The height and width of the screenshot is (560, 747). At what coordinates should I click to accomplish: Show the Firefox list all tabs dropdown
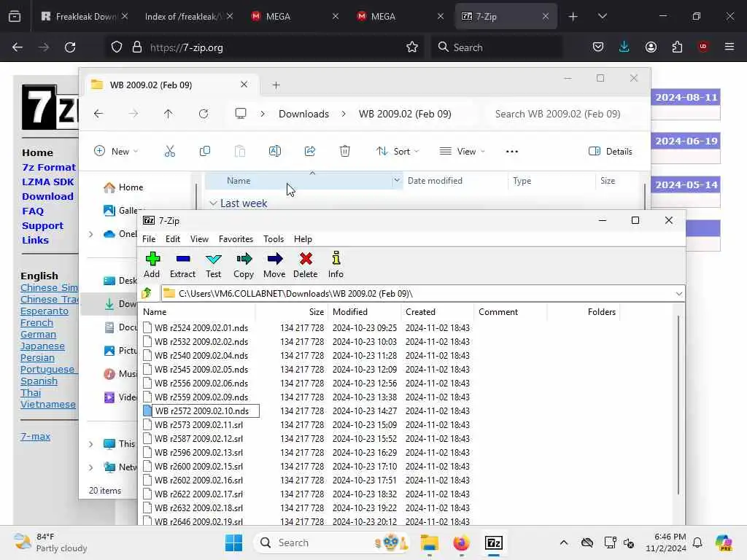point(602,16)
